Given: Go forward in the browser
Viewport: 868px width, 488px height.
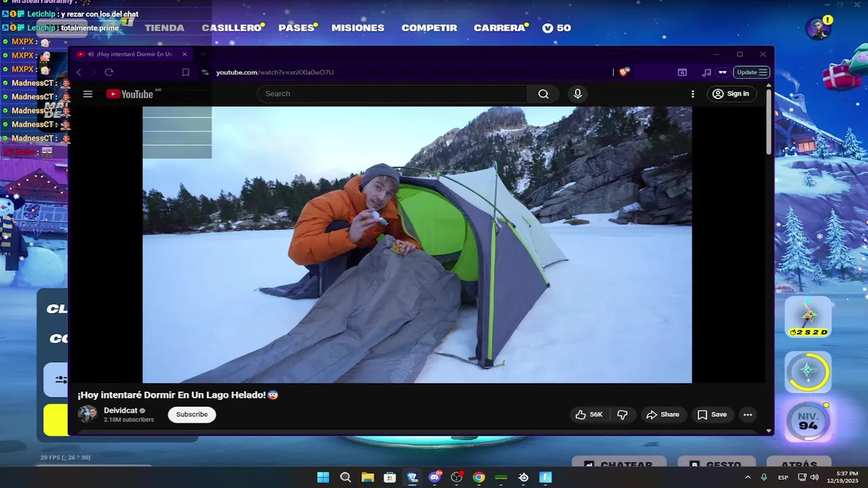Looking at the screenshot, I should point(94,73).
